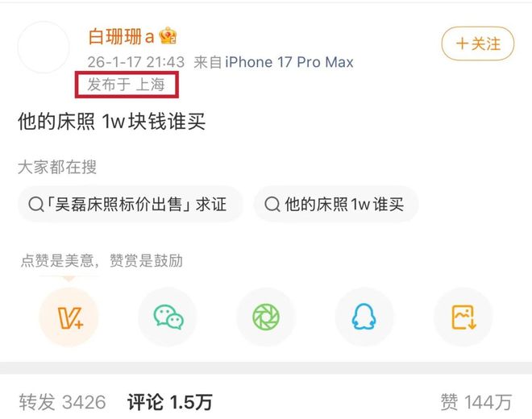
Task: Tap the 点赞是美意，赞赏是鼓励 tooltip
Action: coord(102,261)
